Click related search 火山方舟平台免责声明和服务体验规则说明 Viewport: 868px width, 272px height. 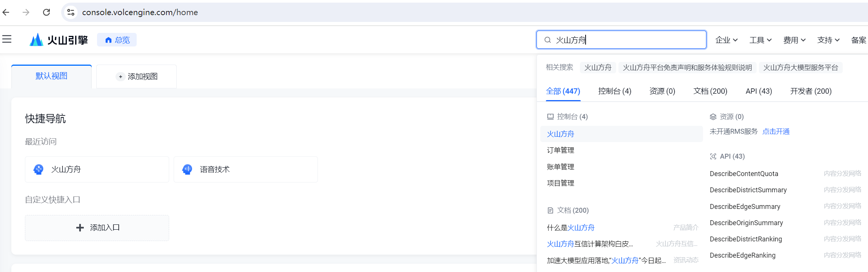(x=687, y=68)
